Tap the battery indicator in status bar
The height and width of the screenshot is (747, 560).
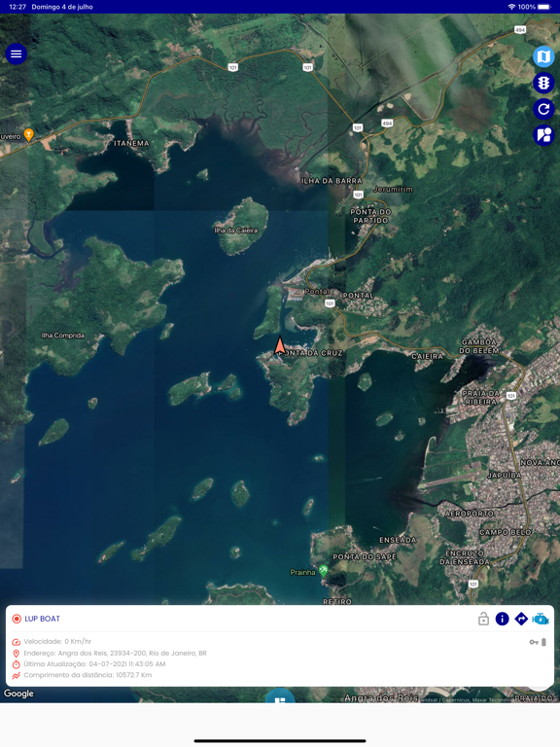pyautogui.click(x=544, y=7)
